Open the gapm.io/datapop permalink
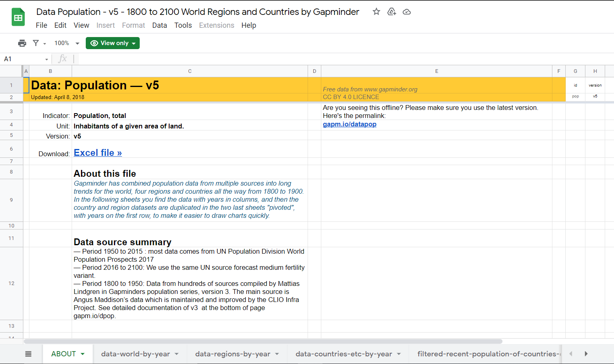 [349, 124]
